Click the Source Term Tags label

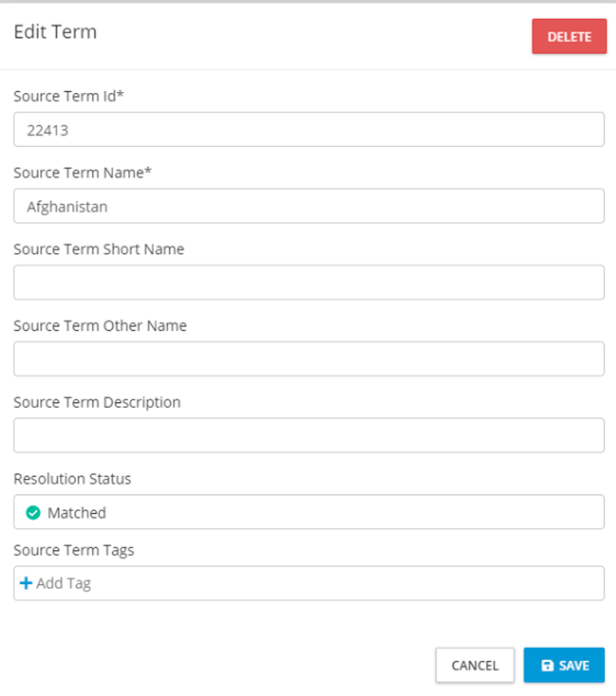(x=74, y=550)
